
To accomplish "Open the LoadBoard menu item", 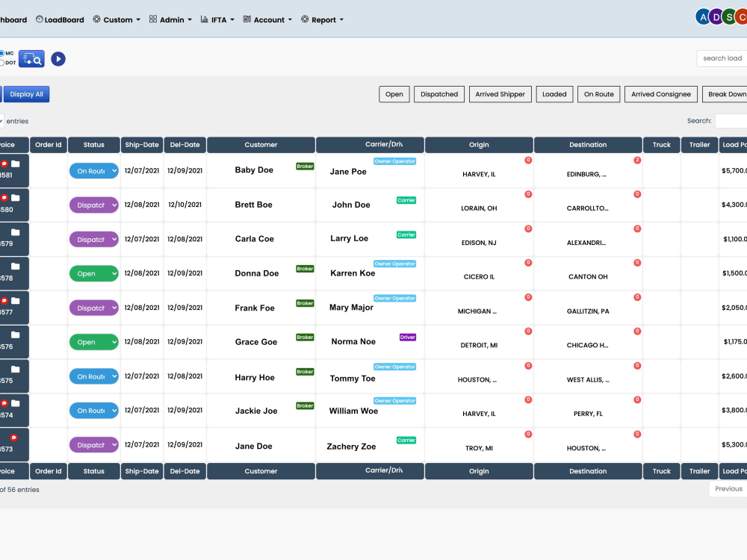I will point(60,19).
